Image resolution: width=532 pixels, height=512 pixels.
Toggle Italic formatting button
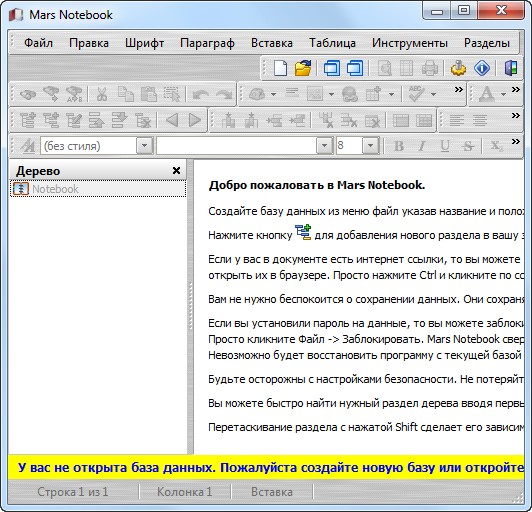click(x=422, y=146)
